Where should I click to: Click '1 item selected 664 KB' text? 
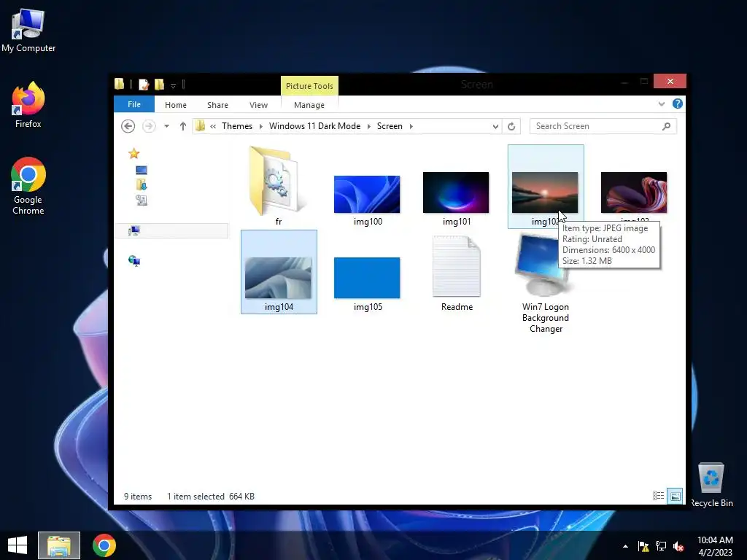click(x=211, y=496)
